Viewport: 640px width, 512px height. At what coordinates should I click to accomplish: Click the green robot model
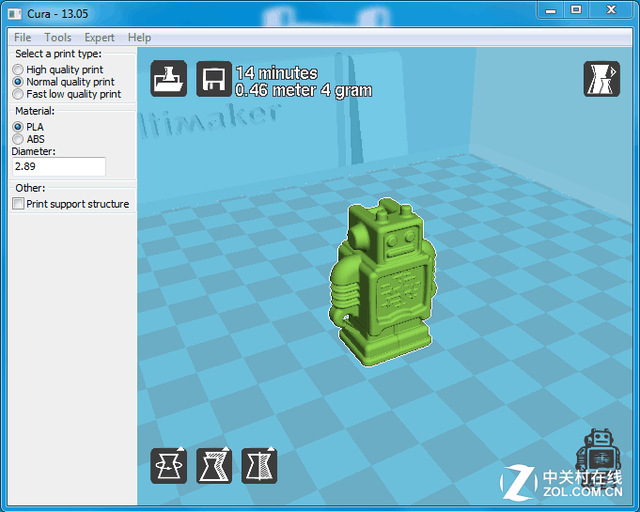tap(383, 282)
